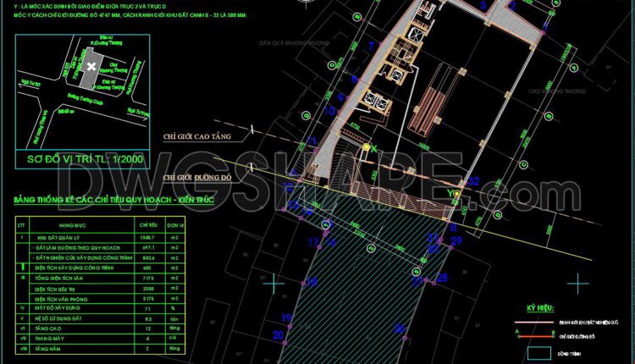Select the 'DIỆN TÍCH VĂN PHÒNG' row label
Screen dimensions: 635x364
click(x=61, y=299)
